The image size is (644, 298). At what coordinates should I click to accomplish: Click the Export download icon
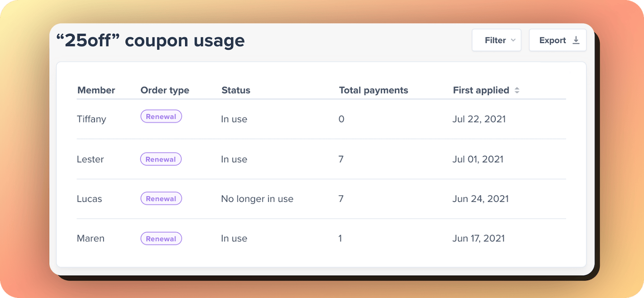coord(576,40)
